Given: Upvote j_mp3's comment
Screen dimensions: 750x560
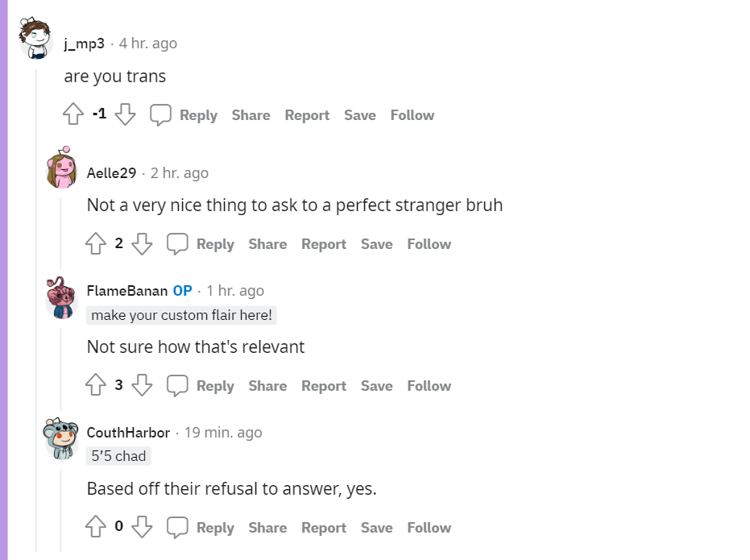Looking at the screenshot, I should pyautogui.click(x=73, y=114).
